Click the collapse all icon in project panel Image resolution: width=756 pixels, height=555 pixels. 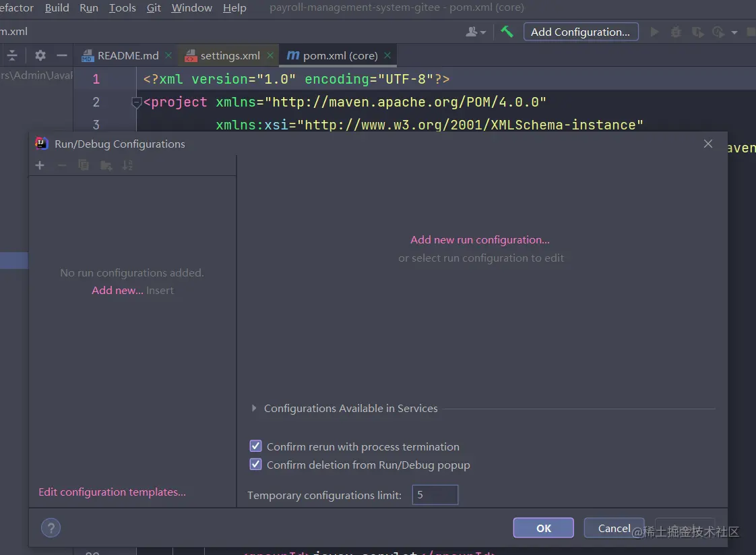click(x=12, y=55)
